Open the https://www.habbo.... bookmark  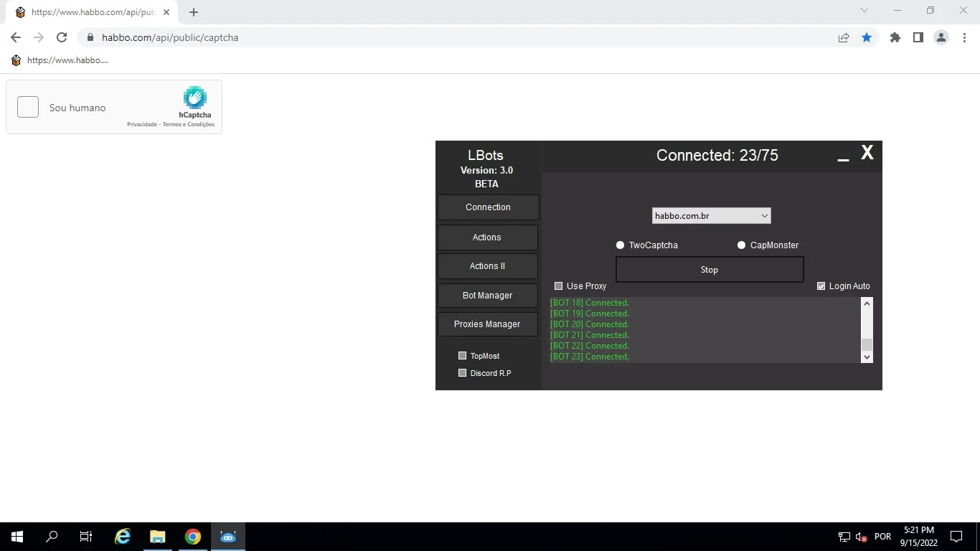point(60,60)
